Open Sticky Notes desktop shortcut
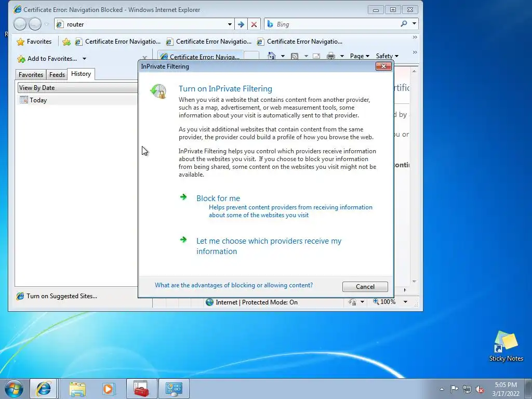 tap(506, 346)
